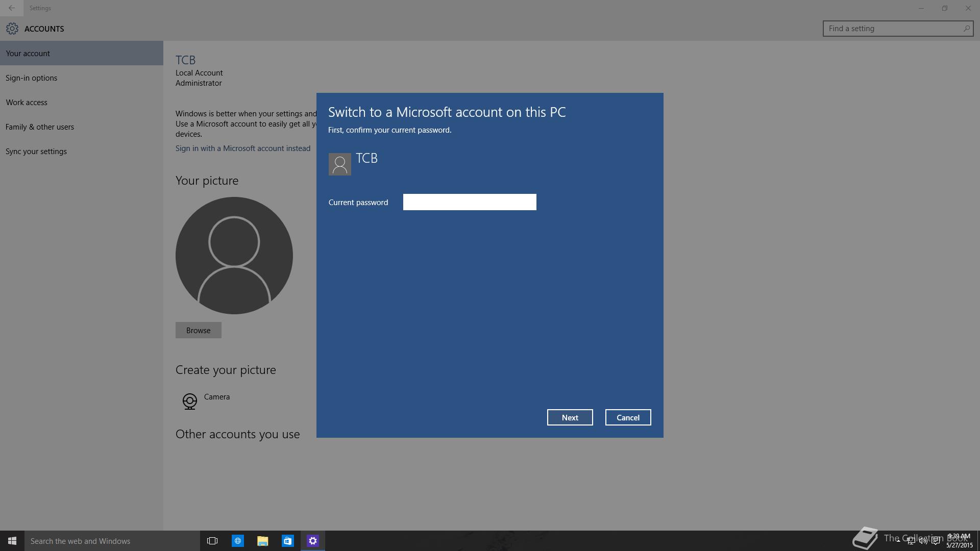Click the large profile picture placeholder
This screenshot has width=980, height=551.
(234, 256)
